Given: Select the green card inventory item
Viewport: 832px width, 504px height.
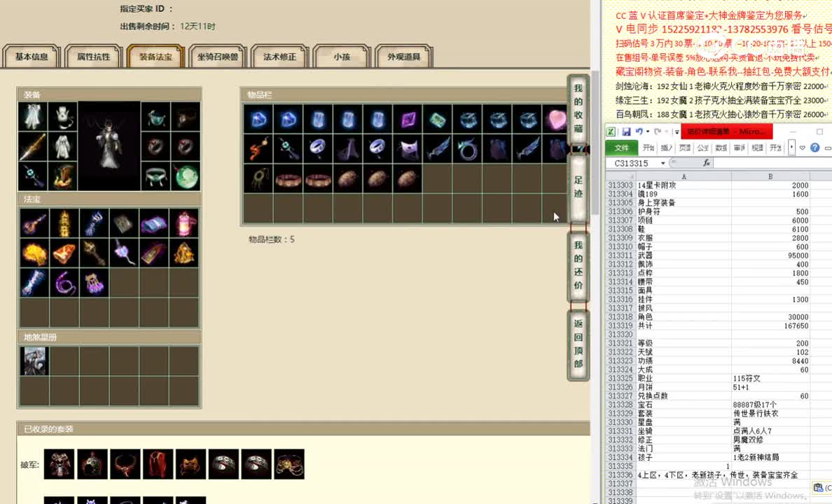Looking at the screenshot, I should pos(438,120).
